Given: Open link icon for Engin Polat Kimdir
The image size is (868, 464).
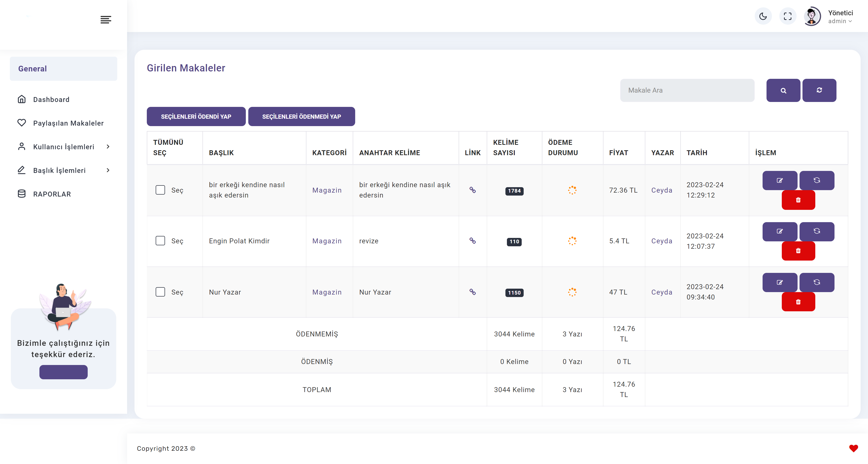Looking at the screenshot, I should tap(472, 241).
